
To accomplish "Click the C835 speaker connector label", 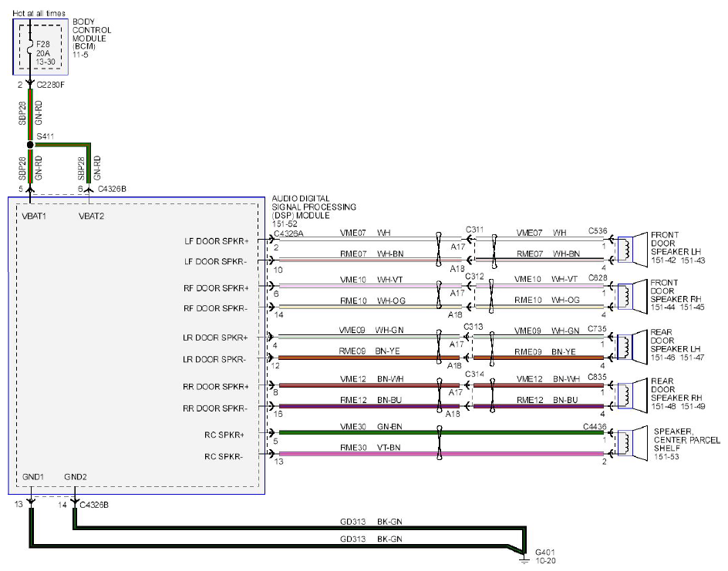I will coord(597,377).
